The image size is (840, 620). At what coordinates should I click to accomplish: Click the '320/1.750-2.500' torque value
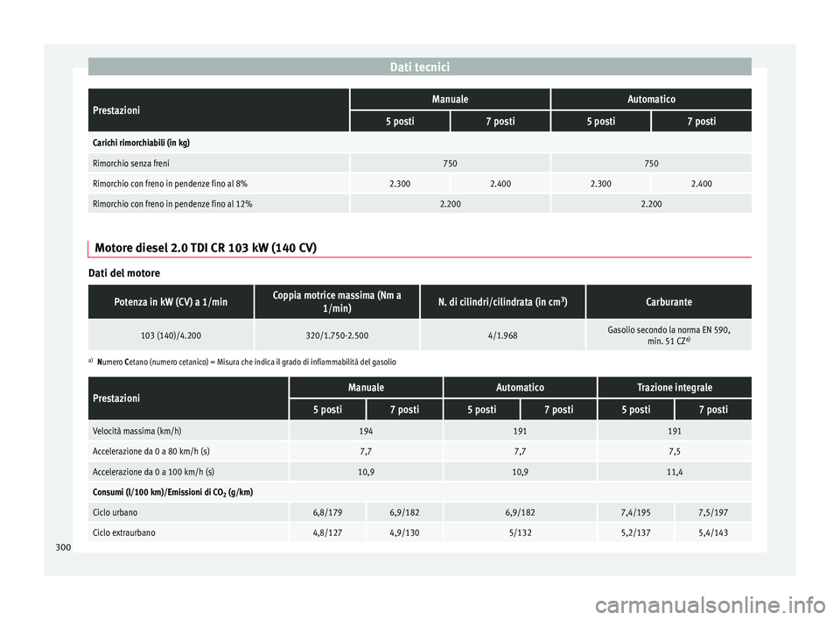[337, 335]
